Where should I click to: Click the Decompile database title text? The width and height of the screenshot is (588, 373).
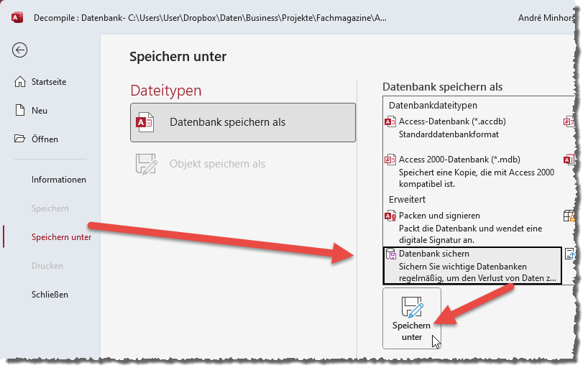coord(210,18)
